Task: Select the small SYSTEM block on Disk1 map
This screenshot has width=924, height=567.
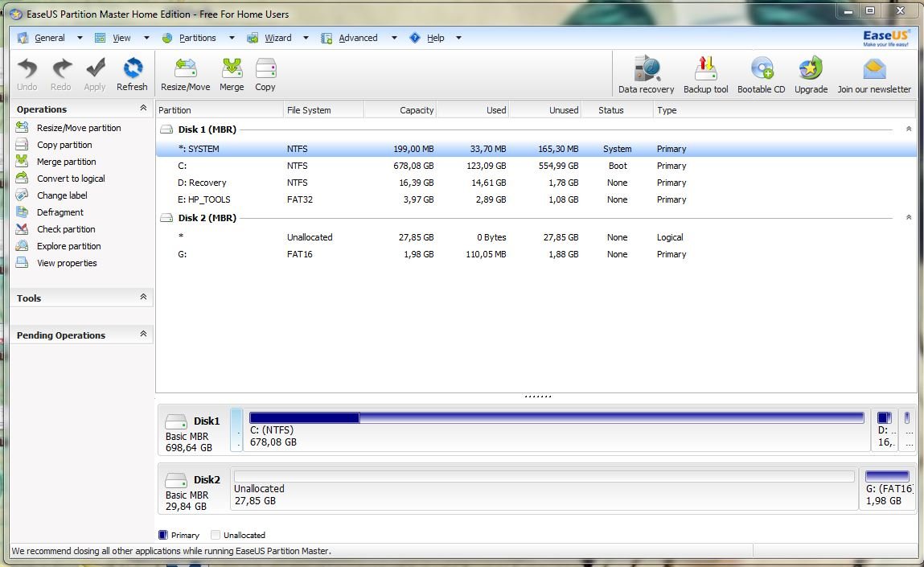Action: [x=236, y=429]
